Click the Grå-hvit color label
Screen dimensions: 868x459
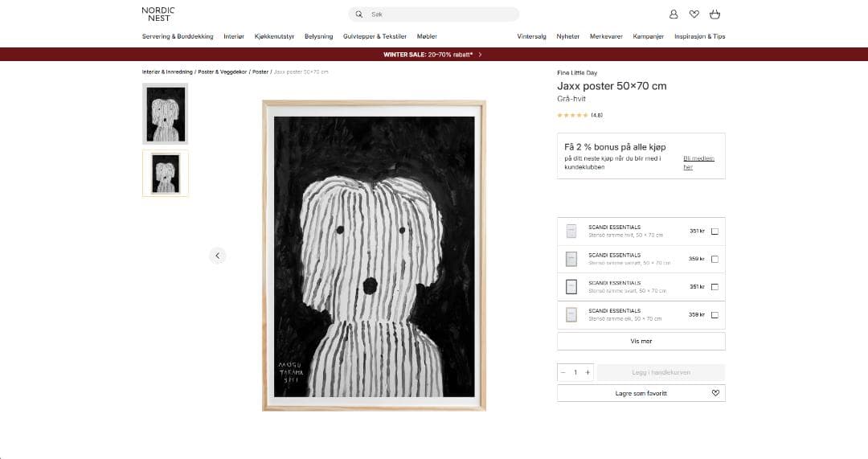571,99
